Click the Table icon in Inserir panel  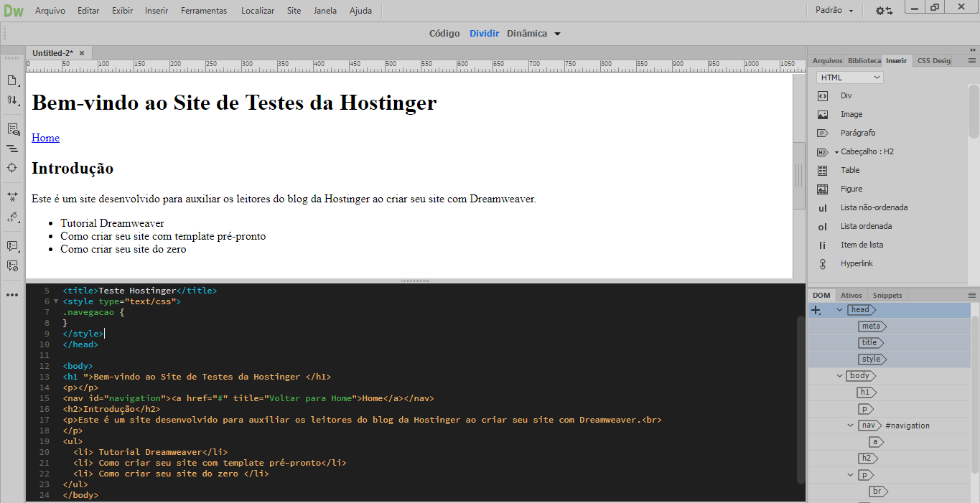coord(849,169)
